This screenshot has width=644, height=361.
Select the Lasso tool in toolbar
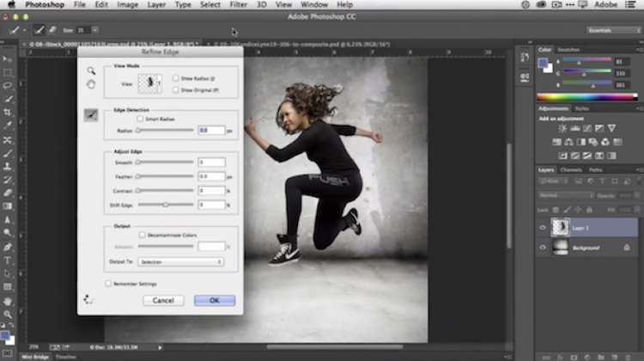(x=8, y=86)
